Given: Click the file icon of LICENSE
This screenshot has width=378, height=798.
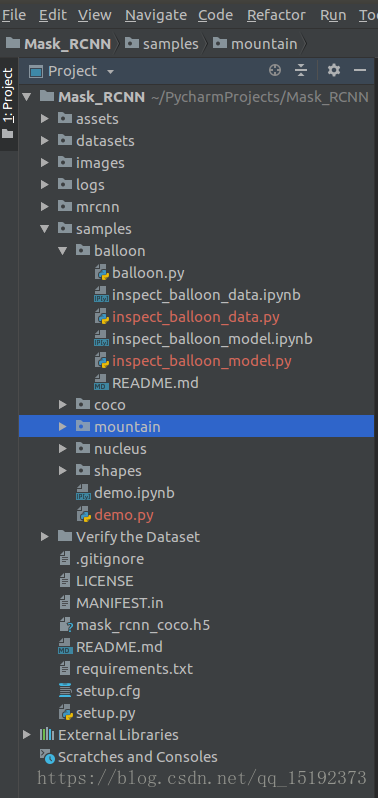Looking at the screenshot, I should (65, 581).
